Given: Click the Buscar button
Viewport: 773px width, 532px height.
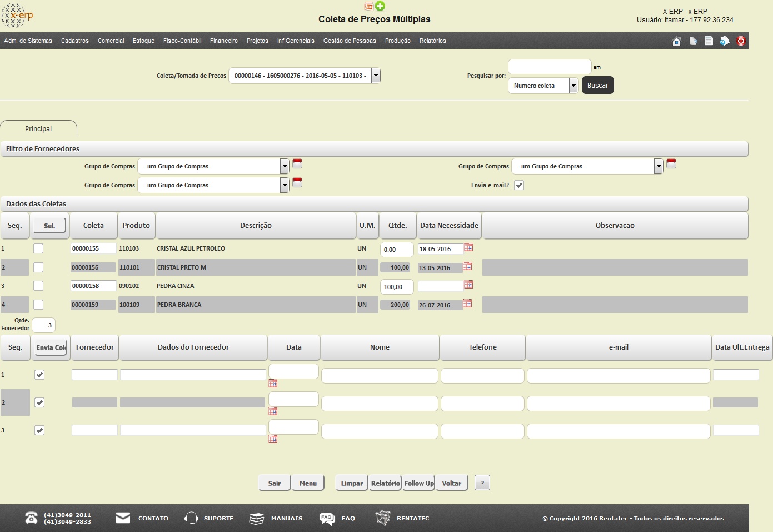Looking at the screenshot, I should pos(598,85).
